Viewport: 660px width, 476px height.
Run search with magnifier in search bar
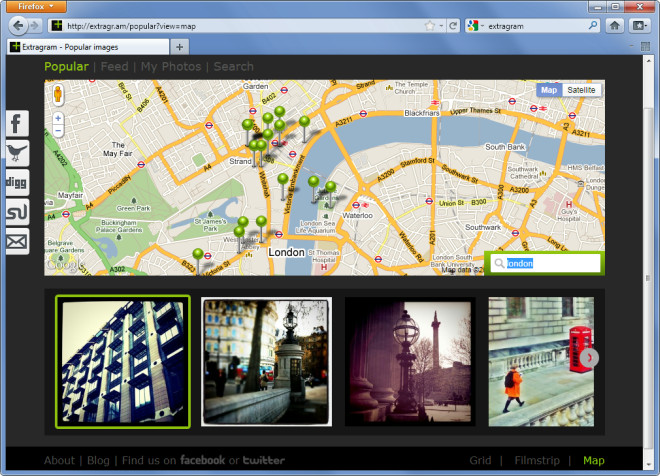coord(593,26)
